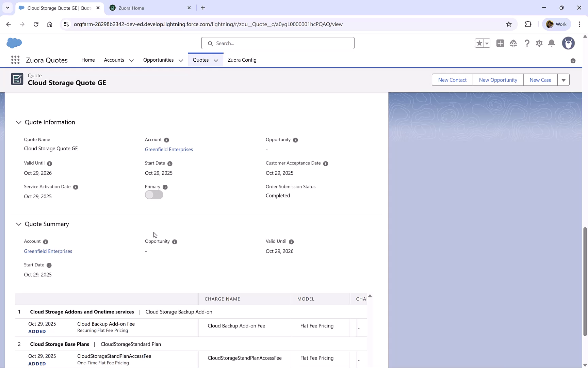Open the notifications bell
Viewport: 588px width, 368px height.
click(552, 43)
